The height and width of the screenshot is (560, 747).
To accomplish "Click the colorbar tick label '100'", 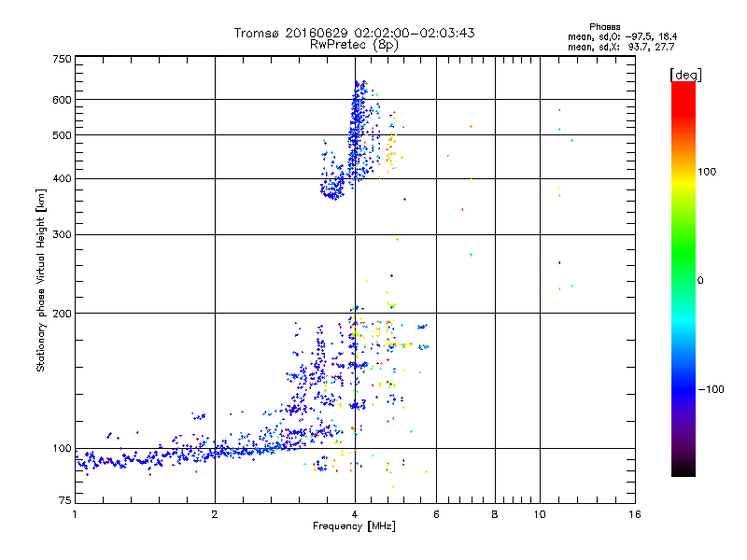I will (707, 172).
